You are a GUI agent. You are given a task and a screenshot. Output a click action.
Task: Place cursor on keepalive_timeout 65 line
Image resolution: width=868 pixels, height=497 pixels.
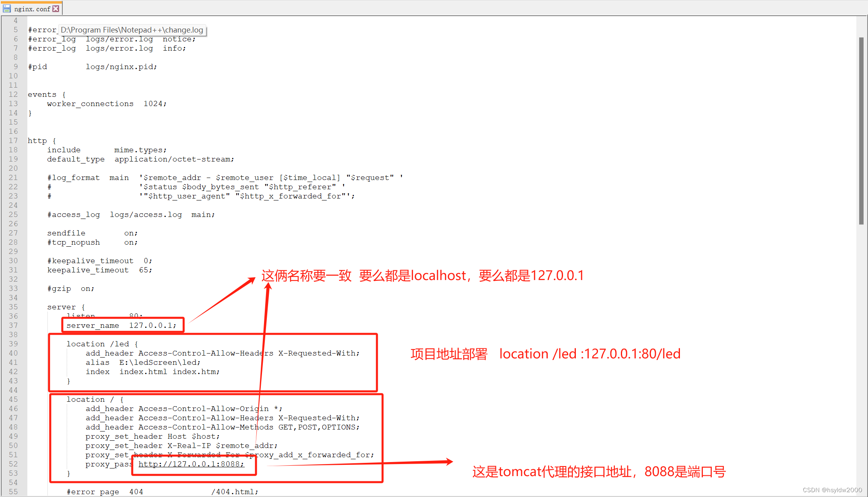click(99, 270)
